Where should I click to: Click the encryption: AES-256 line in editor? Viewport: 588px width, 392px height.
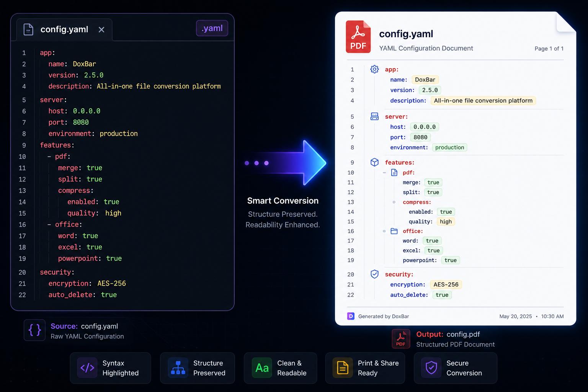click(87, 283)
